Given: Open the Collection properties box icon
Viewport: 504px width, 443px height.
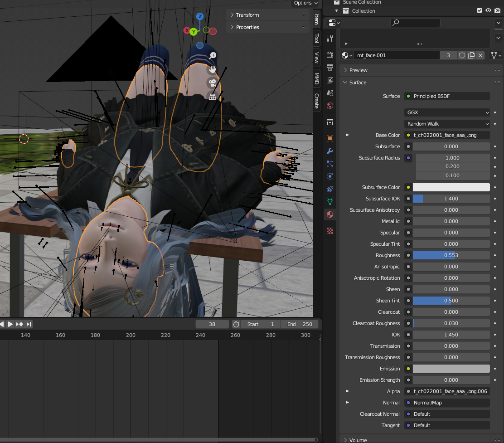Looking at the screenshot, I should pos(330,122).
